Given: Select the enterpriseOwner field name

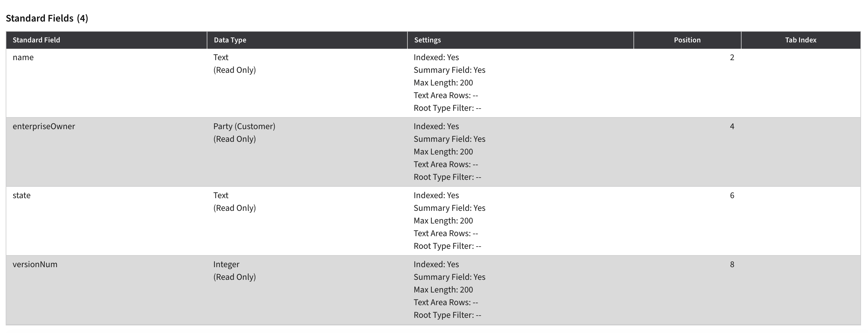Looking at the screenshot, I should coord(44,127).
